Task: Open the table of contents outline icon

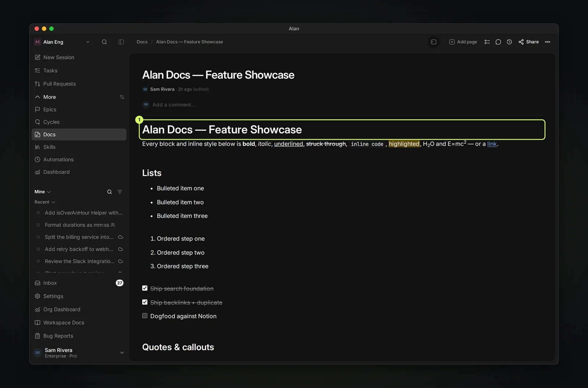Action: (487, 42)
